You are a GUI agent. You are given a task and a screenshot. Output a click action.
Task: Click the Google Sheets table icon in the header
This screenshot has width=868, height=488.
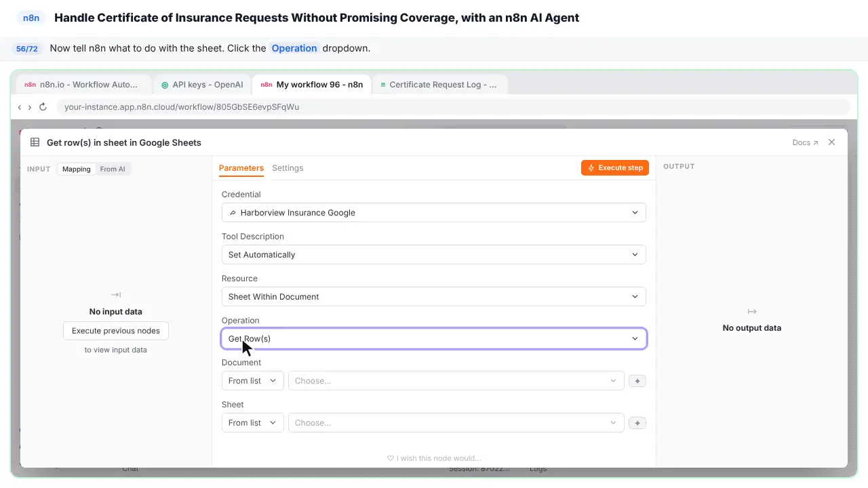(x=35, y=142)
